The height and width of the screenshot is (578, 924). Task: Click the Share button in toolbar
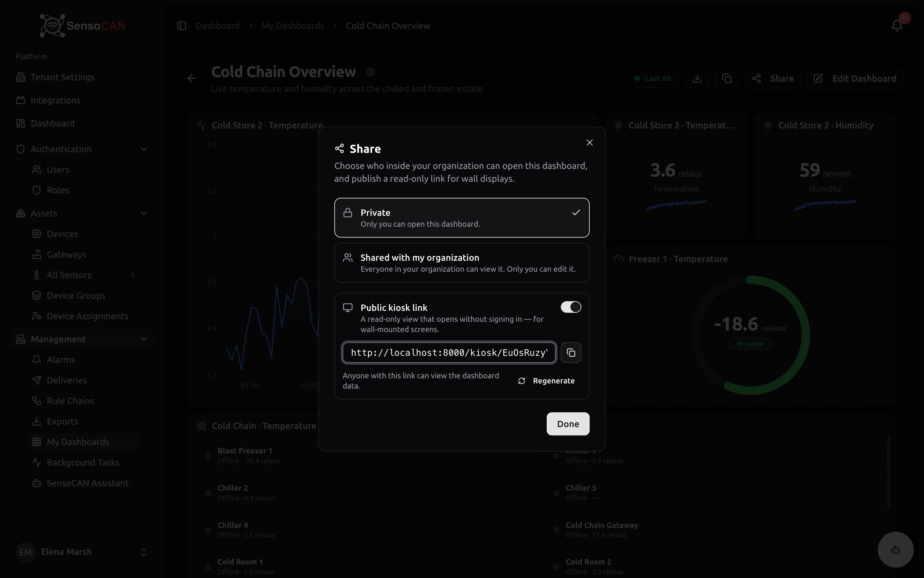tap(773, 78)
